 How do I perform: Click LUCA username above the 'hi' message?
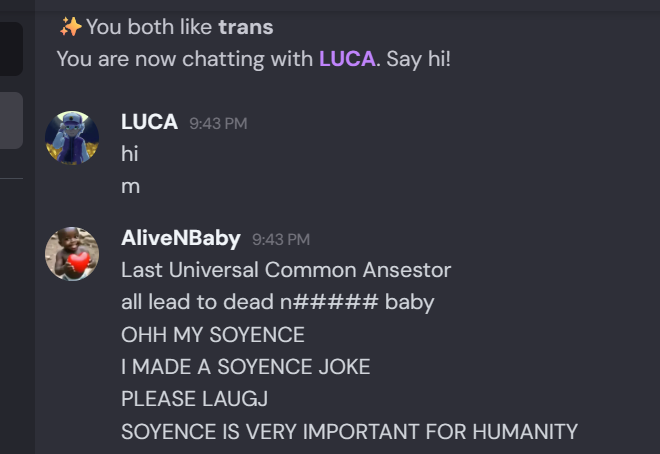149,122
